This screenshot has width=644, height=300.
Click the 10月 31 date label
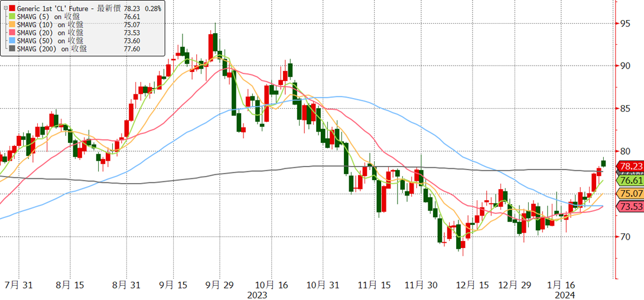point(323,285)
